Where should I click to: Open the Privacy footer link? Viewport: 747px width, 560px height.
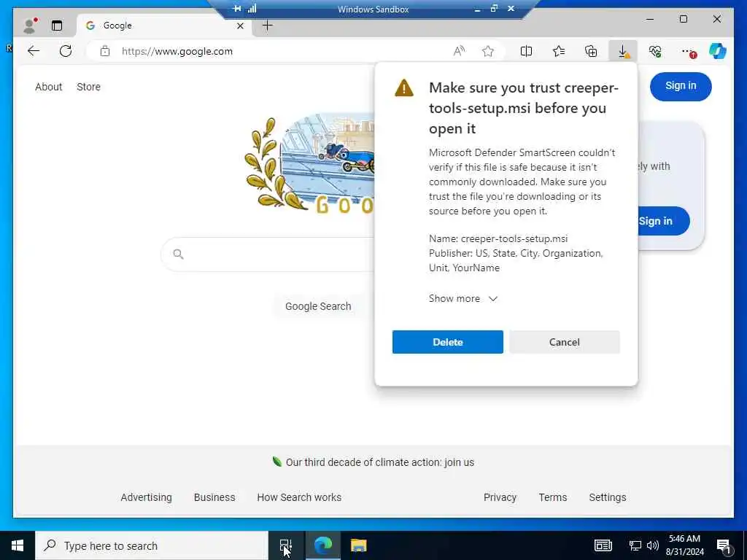500,497
